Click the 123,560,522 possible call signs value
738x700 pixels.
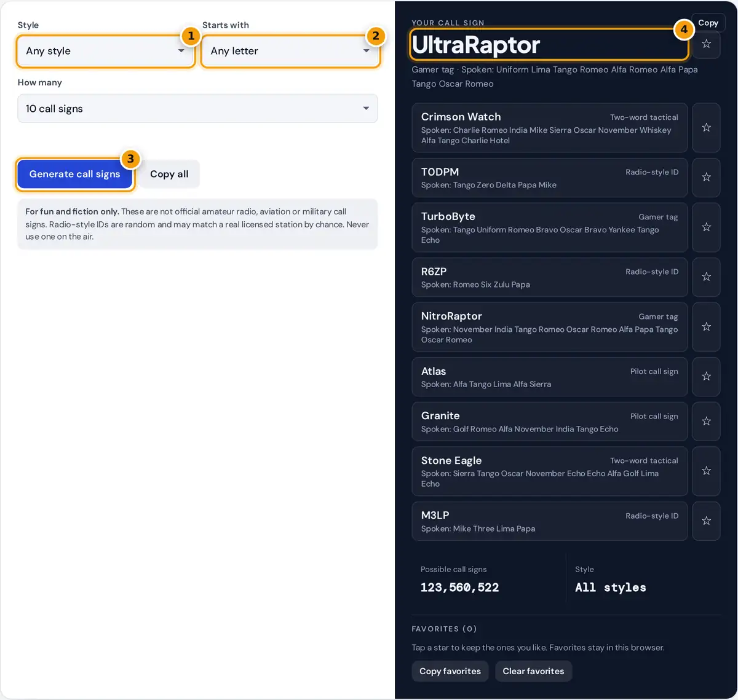point(459,588)
